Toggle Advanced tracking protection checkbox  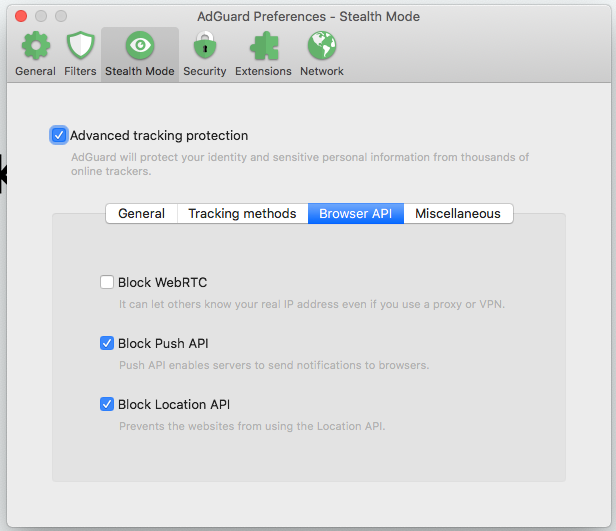pos(59,135)
